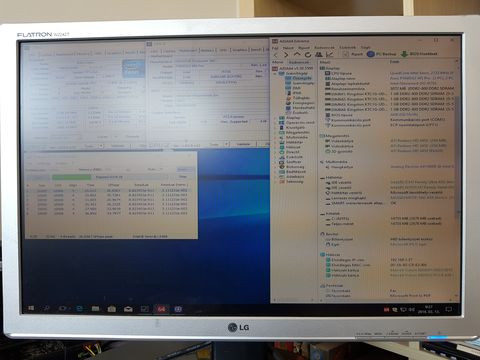Open File Explorer from taskbar
Image resolution: width=480 pixels, height=360 pixels.
coord(95,309)
